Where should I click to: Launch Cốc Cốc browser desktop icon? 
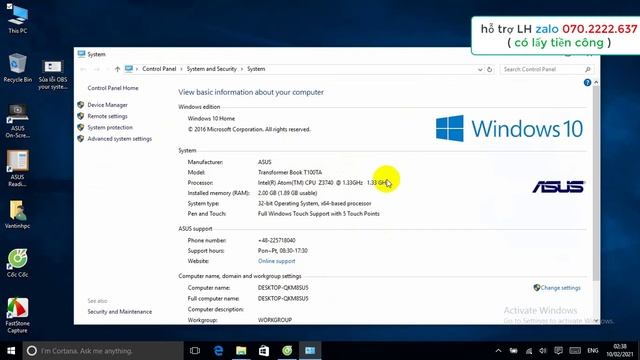pyautogui.click(x=18, y=263)
